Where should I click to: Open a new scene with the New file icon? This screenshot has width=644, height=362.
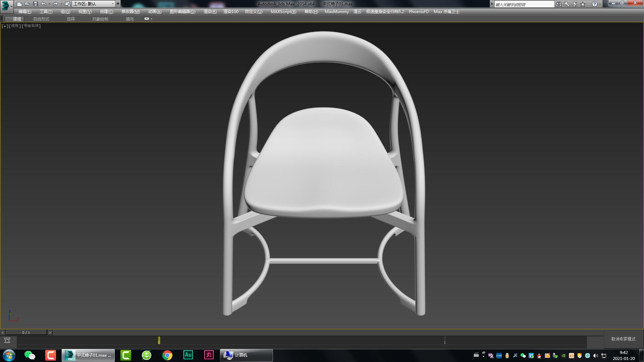coord(20,4)
